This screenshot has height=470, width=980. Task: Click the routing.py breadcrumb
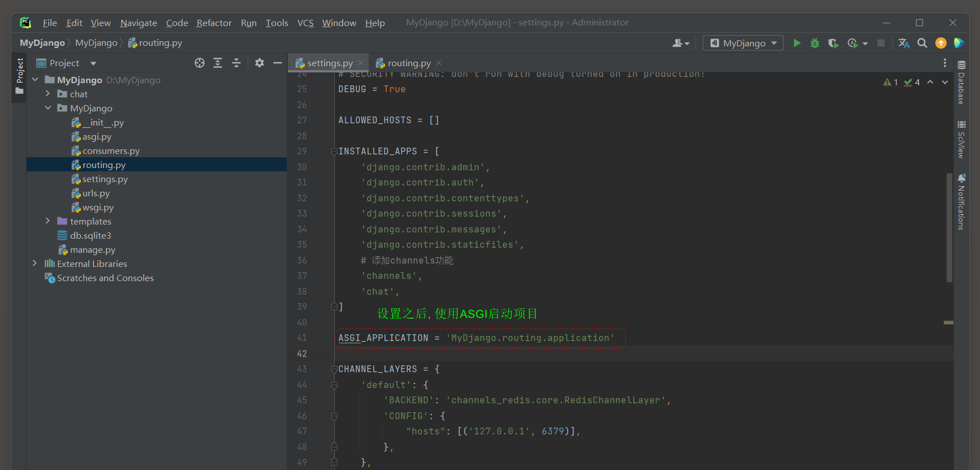click(155, 43)
